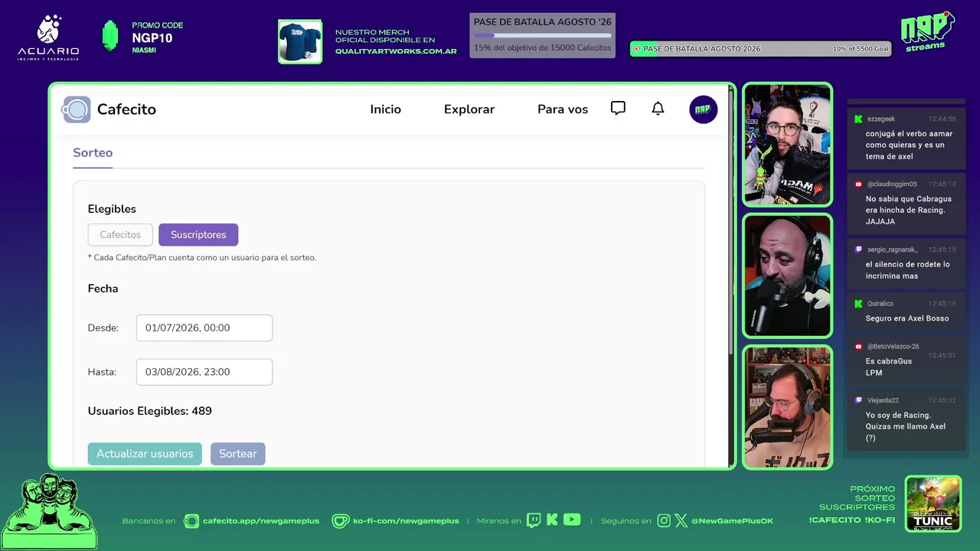This screenshot has height=551, width=980.
Task: Click the three-heads mascot logo at the bottom
Action: click(49, 511)
